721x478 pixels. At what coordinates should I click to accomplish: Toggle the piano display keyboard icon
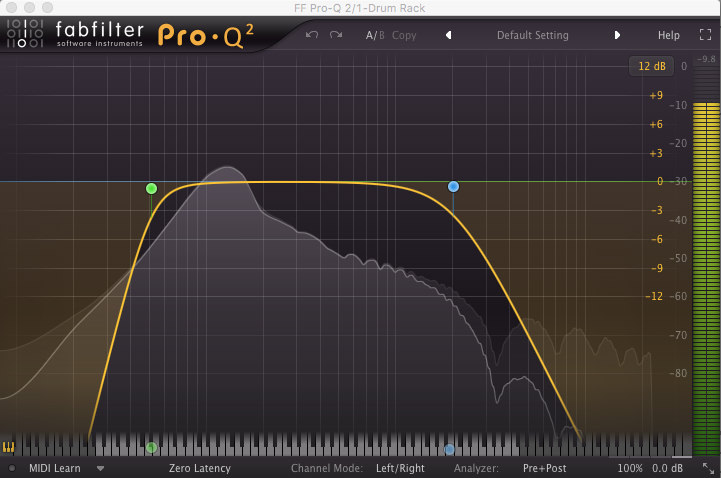point(8,446)
